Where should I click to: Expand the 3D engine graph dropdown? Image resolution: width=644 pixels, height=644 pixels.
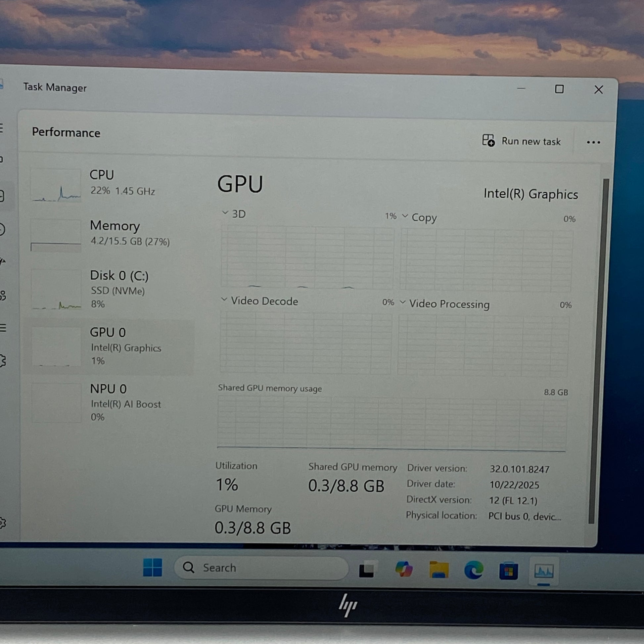tap(225, 213)
